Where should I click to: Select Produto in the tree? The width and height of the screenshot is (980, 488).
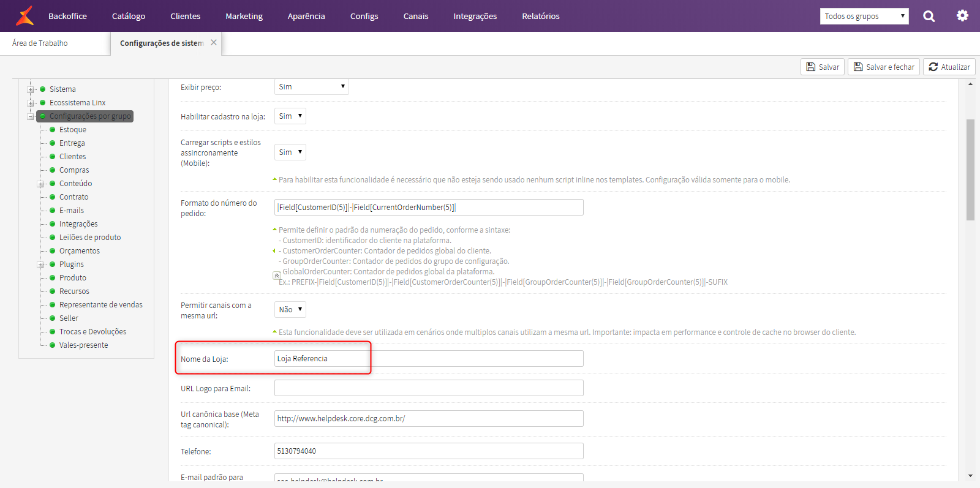click(x=73, y=278)
